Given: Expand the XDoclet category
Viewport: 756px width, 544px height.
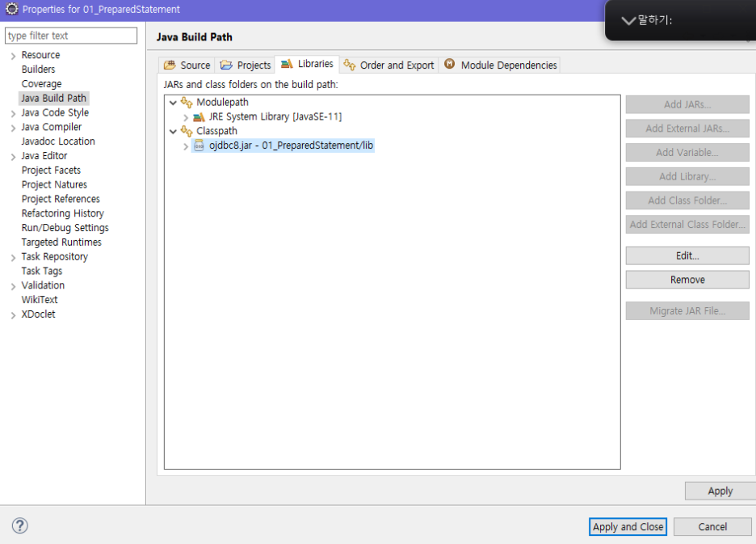Looking at the screenshot, I should coord(13,316).
